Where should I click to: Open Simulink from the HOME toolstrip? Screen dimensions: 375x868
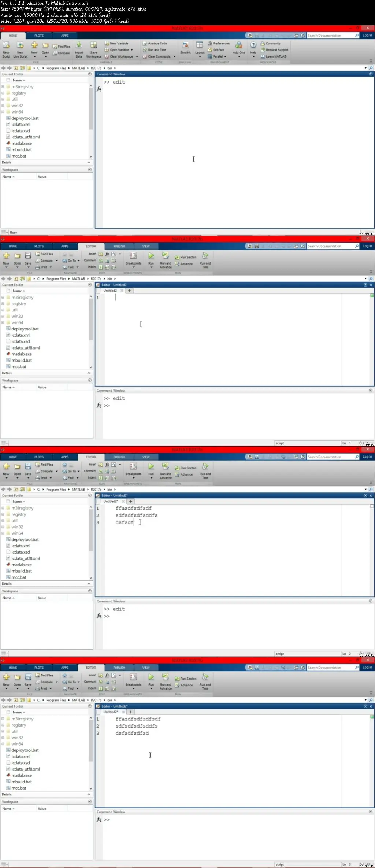(x=186, y=48)
